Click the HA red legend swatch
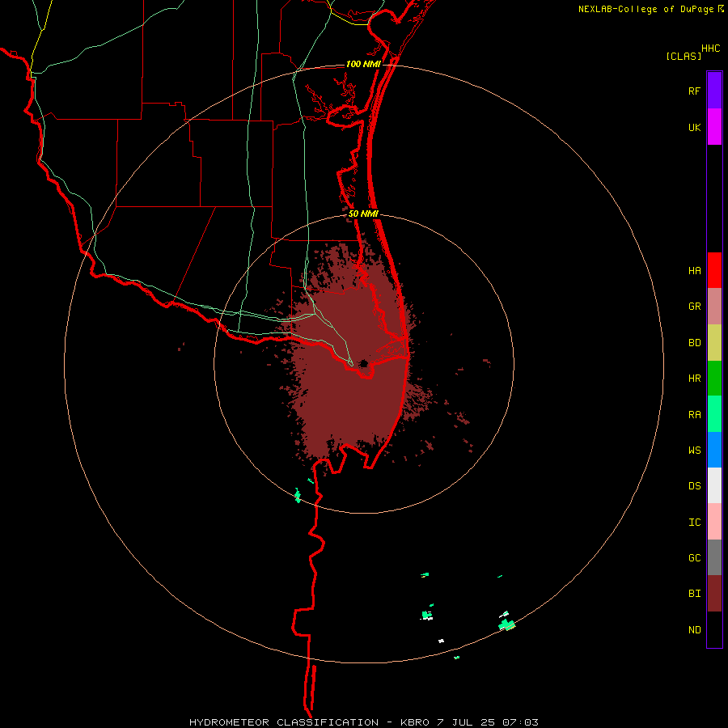The image size is (728, 728). coord(714,270)
